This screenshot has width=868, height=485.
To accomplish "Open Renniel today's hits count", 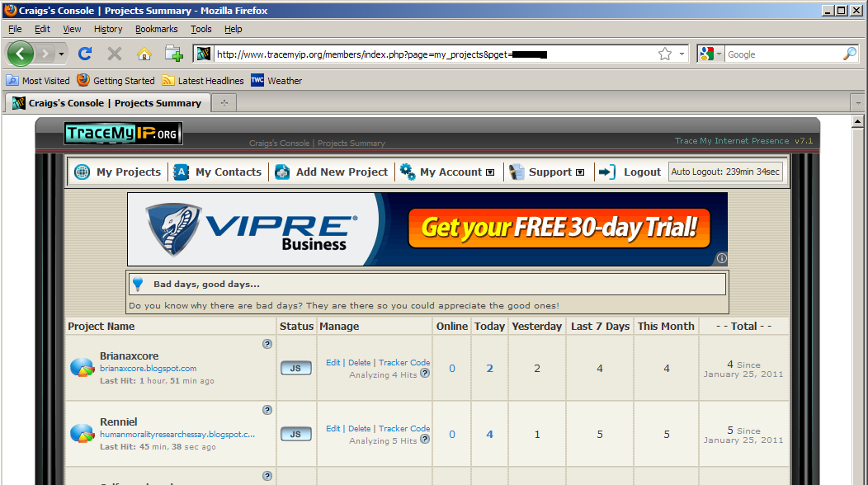I will [x=489, y=435].
